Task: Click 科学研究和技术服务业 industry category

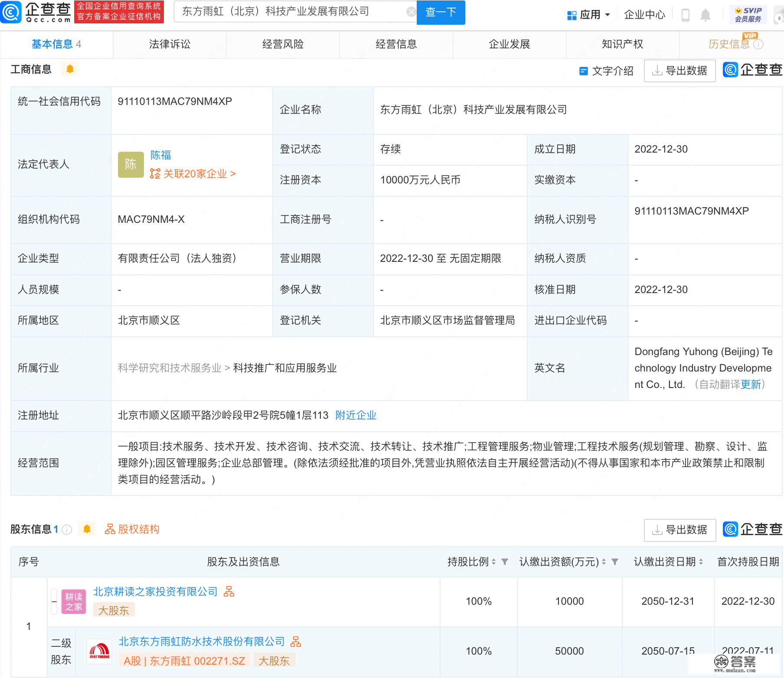Action: [170, 368]
